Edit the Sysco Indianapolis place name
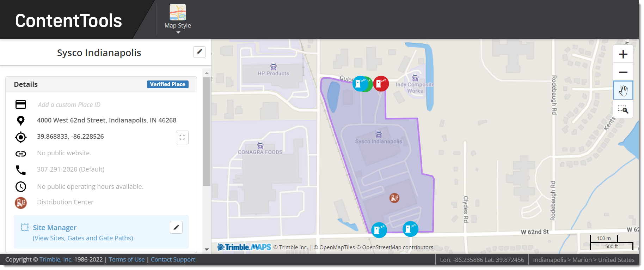The image size is (644, 270). pos(200,52)
